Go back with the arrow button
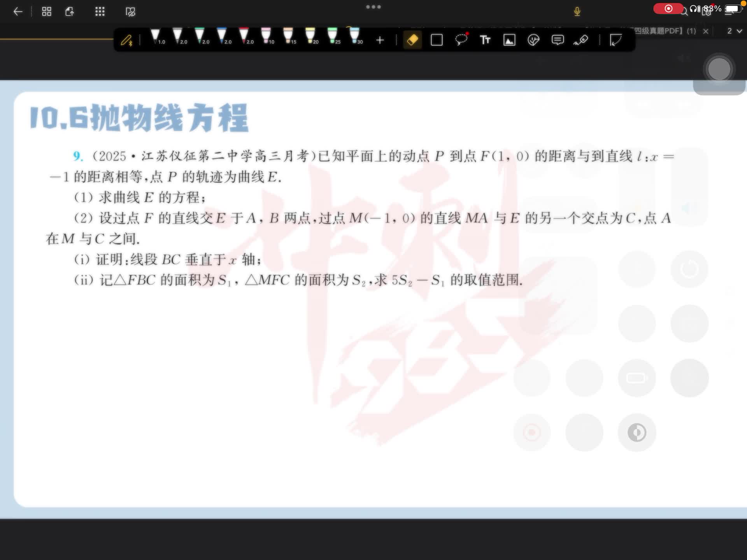Screen dimensions: 747x560 tap(18, 12)
